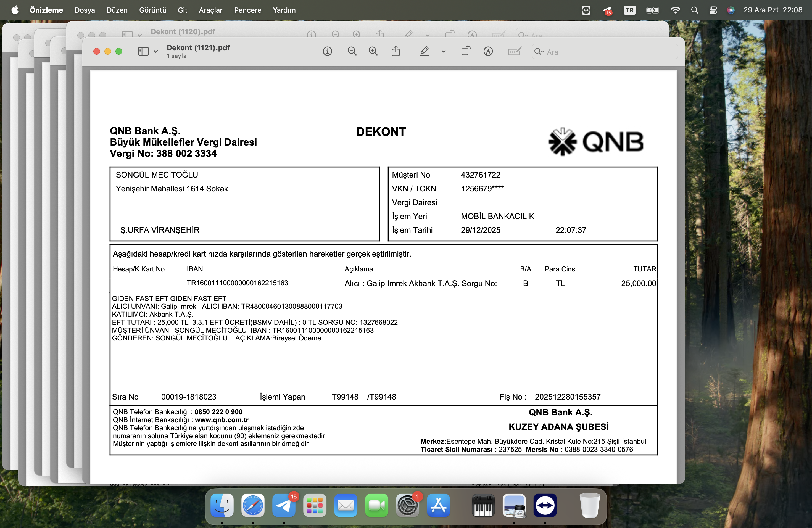The width and height of the screenshot is (812, 528).
Task: Toggle the sidebar view button
Action: [x=143, y=52]
